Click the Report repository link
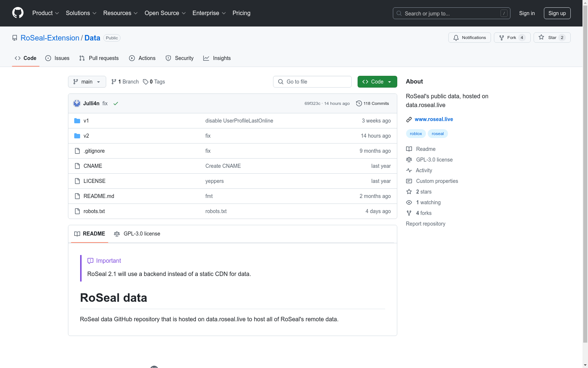588x368 pixels. 426,224
